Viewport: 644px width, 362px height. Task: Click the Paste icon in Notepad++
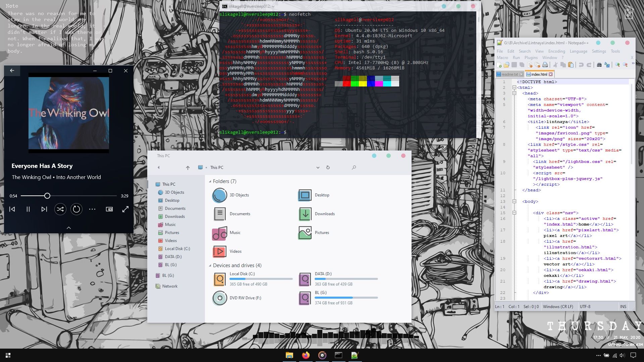coord(572,65)
